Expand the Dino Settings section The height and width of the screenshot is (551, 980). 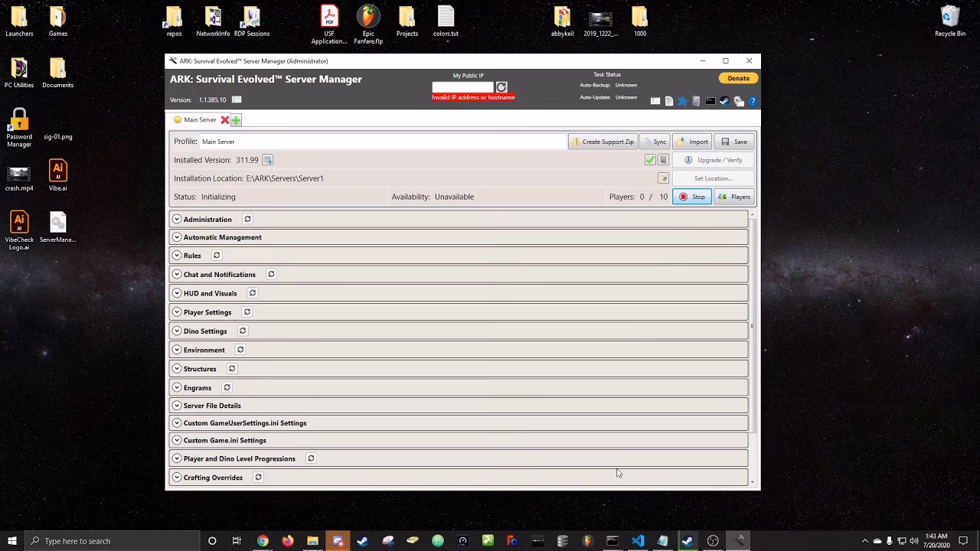click(x=177, y=331)
